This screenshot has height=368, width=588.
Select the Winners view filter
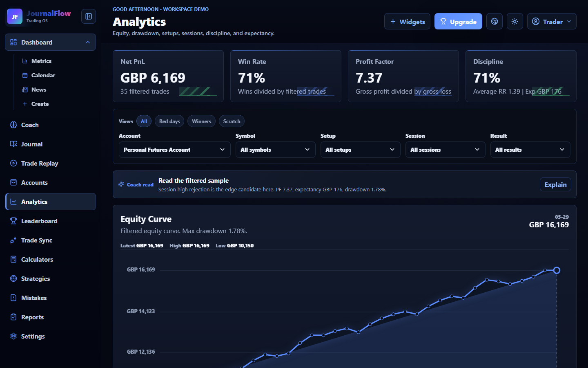(201, 121)
